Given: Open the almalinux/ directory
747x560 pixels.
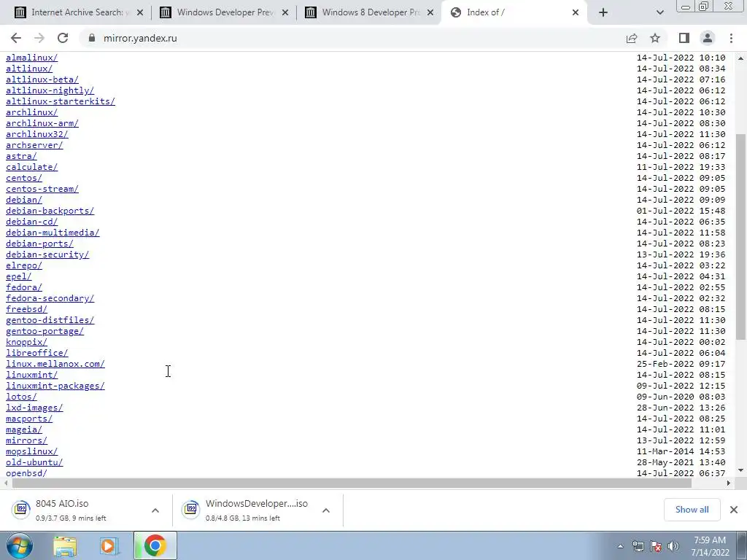Looking at the screenshot, I should point(31,58).
